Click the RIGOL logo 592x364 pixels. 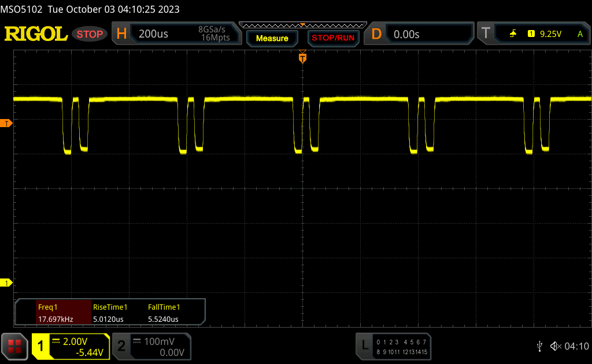tap(36, 34)
